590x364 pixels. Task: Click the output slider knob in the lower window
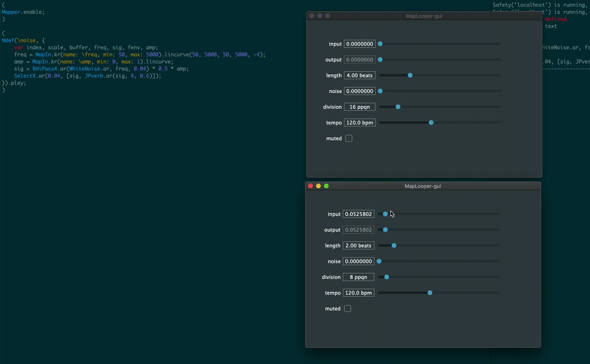(x=385, y=230)
